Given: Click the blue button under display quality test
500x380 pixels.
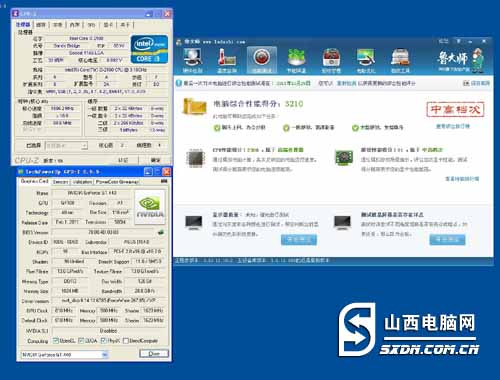Looking at the screenshot, I should 299,240.
